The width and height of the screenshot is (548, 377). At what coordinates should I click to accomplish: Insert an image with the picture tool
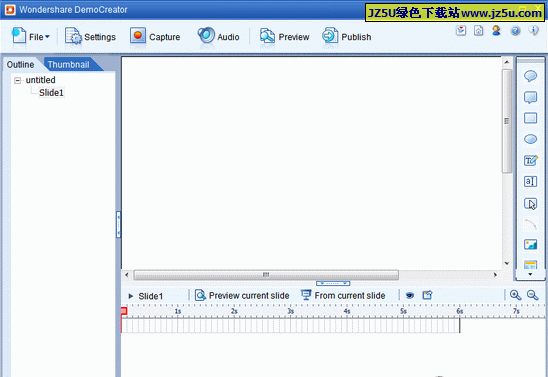tap(530, 244)
